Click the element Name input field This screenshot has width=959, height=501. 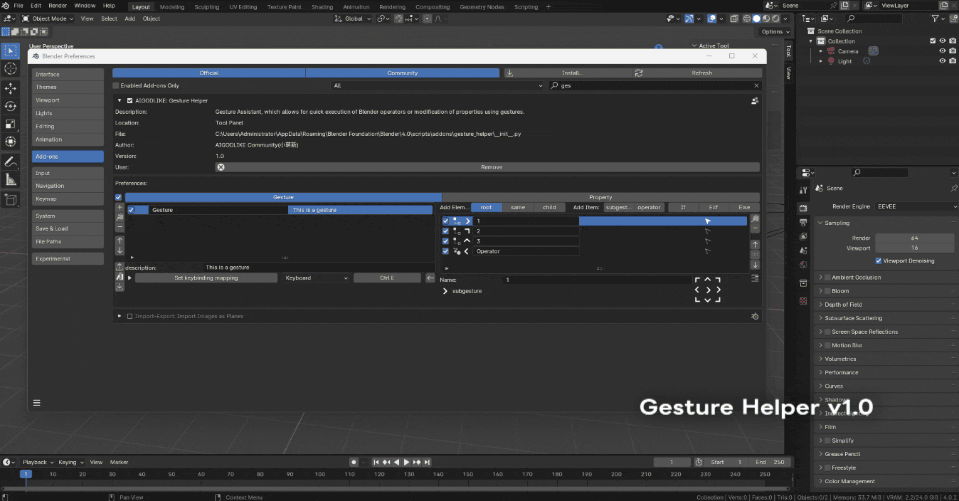[x=596, y=280]
